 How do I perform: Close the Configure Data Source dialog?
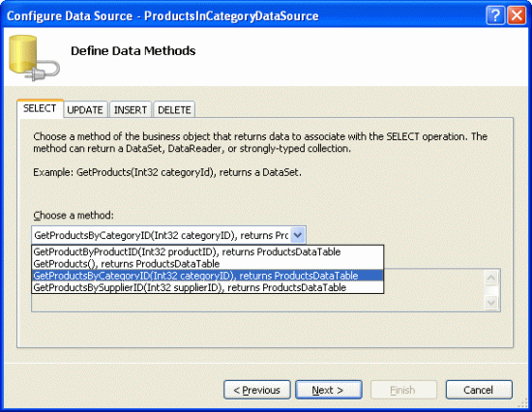pos(517,15)
